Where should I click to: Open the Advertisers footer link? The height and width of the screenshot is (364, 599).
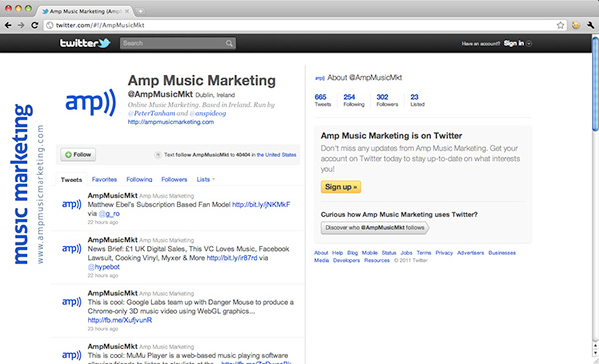(470, 253)
